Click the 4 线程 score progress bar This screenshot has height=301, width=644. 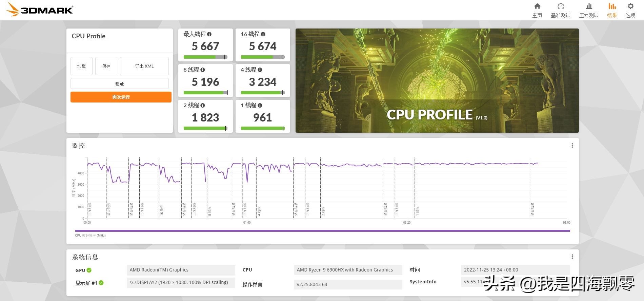click(x=263, y=93)
